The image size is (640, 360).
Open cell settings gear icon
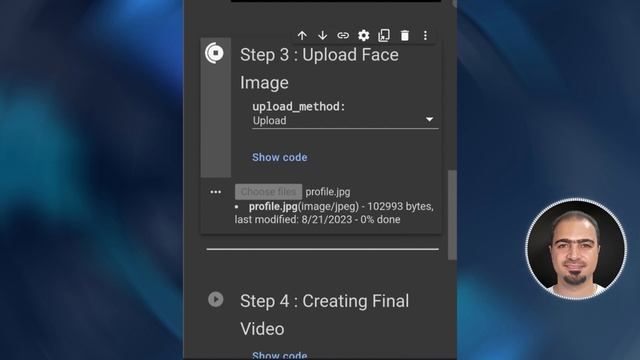(364, 36)
